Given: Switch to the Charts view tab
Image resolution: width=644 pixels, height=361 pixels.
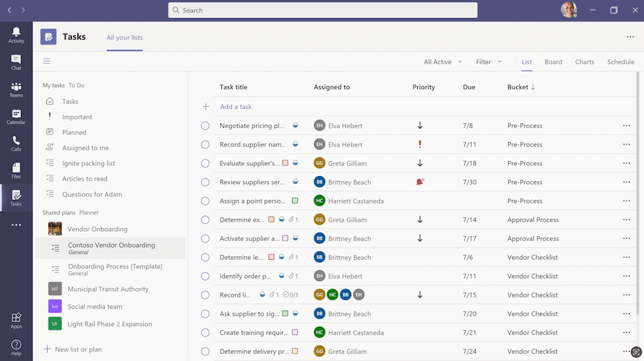Looking at the screenshot, I should [x=585, y=61].
